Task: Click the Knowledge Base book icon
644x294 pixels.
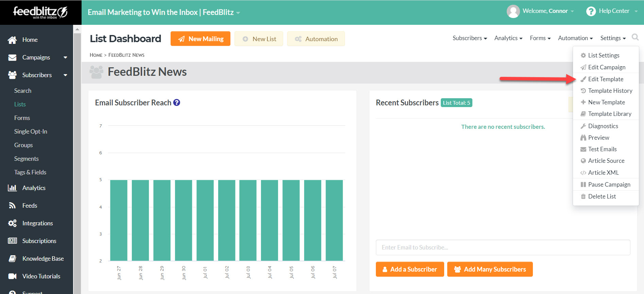Action: (12, 259)
